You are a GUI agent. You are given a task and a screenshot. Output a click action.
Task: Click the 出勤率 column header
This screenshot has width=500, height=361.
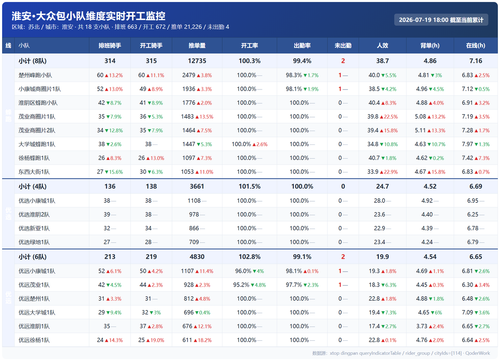302,46
